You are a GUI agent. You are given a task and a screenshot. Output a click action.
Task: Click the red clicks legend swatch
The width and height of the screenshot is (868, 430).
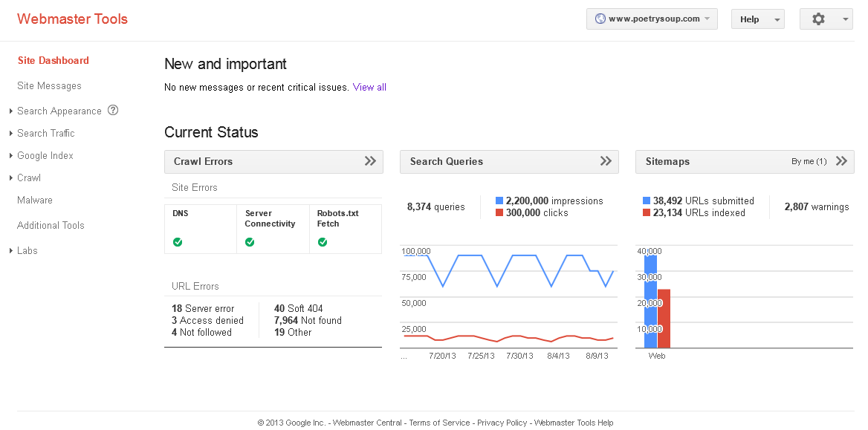[x=499, y=212]
